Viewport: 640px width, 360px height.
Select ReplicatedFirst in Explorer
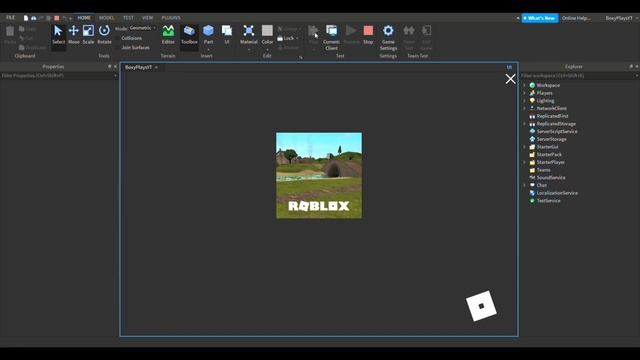pyautogui.click(x=552, y=116)
